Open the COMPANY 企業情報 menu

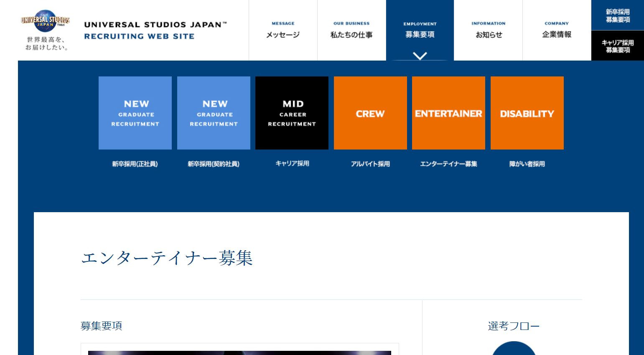[x=557, y=30]
